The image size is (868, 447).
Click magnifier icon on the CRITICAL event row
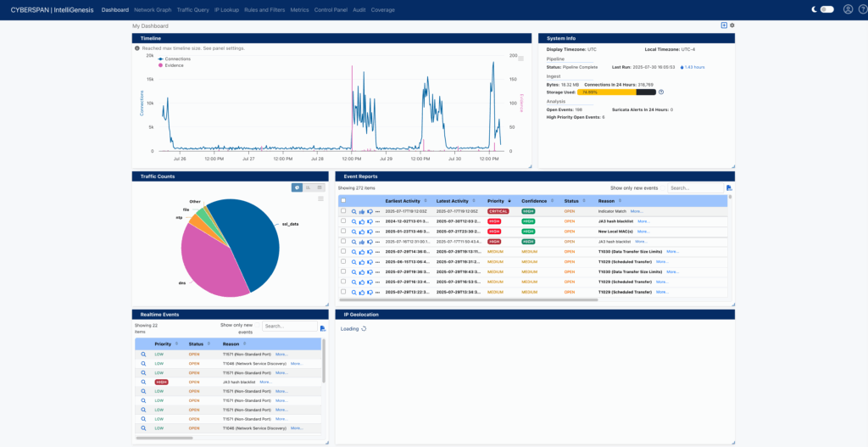tap(354, 211)
